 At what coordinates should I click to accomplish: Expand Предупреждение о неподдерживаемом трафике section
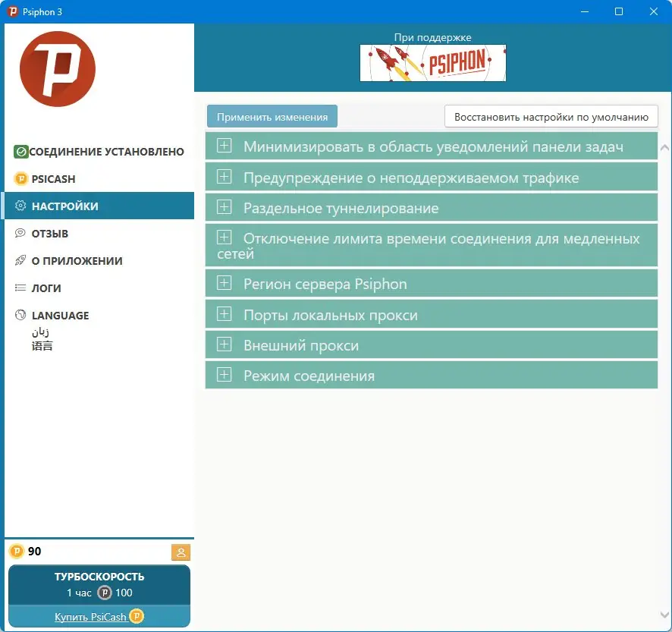(431, 177)
